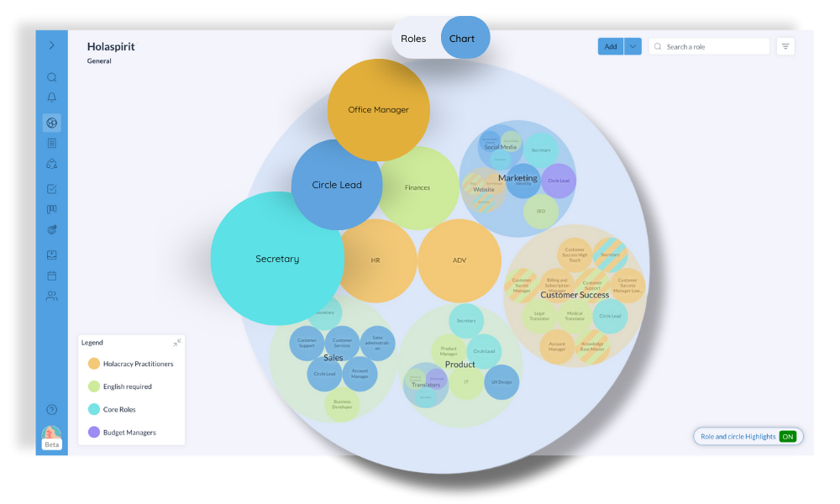Open the shapes icon in the sidebar
The height and width of the screenshot is (504, 840).
pos(51,164)
